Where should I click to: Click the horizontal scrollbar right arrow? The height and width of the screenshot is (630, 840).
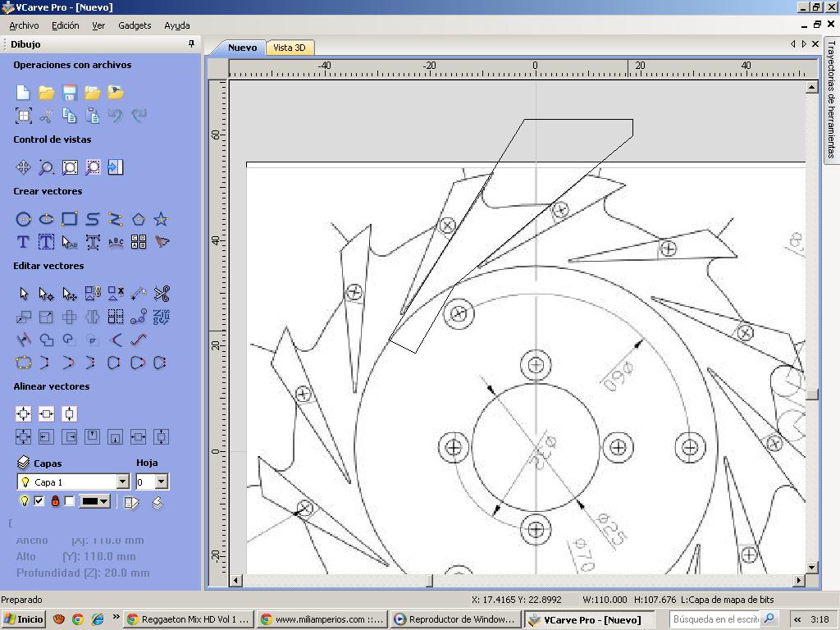pos(799,581)
